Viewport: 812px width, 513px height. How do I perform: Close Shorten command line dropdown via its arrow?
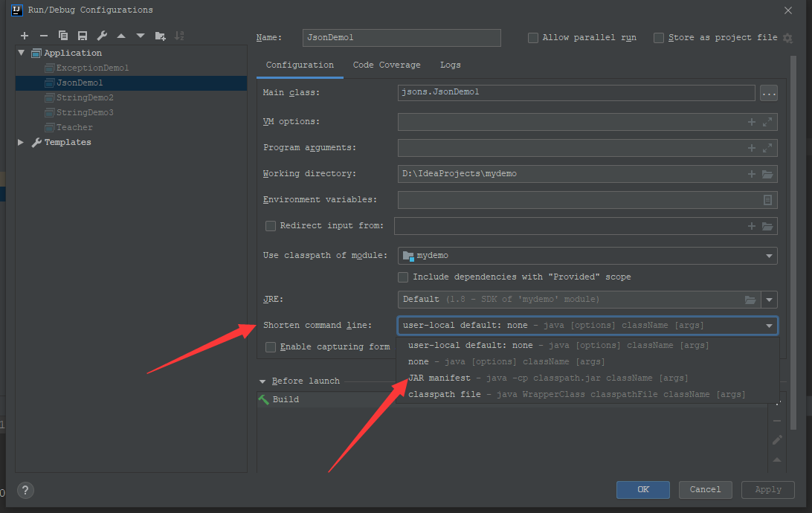pyautogui.click(x=769, y=326)
